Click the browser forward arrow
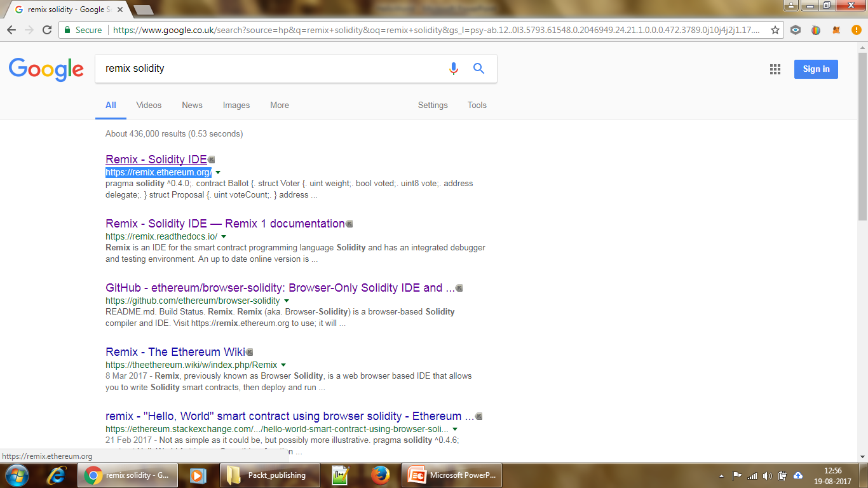The width and height of the screenshot is (868, 488). [x=29, y=30]
